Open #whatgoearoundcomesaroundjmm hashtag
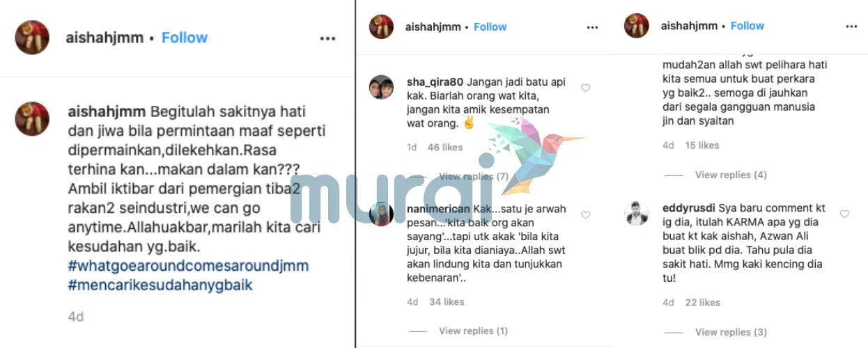Image resolution: width=868 pixels, height=348 pixels. click(188, 266)
